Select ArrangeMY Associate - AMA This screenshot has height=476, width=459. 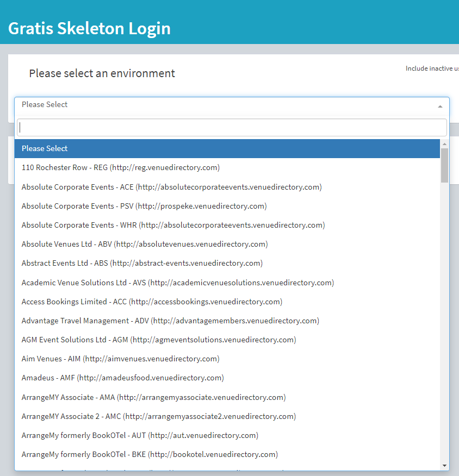[x=227, y=397]
